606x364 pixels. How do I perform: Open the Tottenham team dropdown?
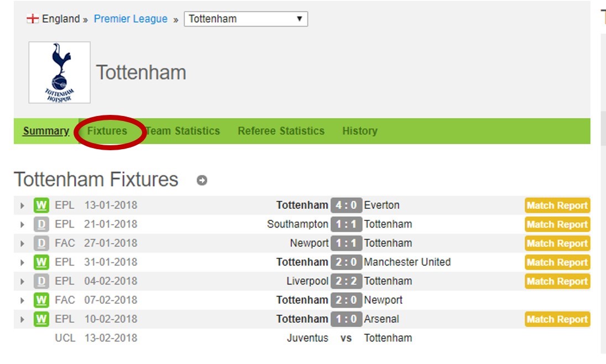(x=246, y=19)
